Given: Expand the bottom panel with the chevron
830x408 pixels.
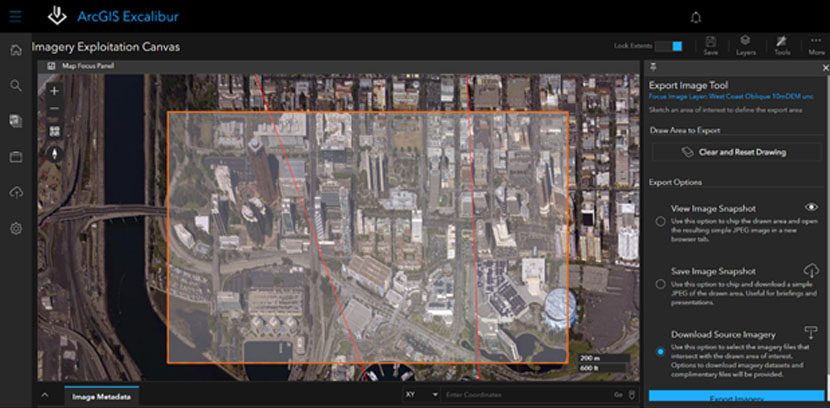Looking at the screenshot, I should (x=45, y=395).
